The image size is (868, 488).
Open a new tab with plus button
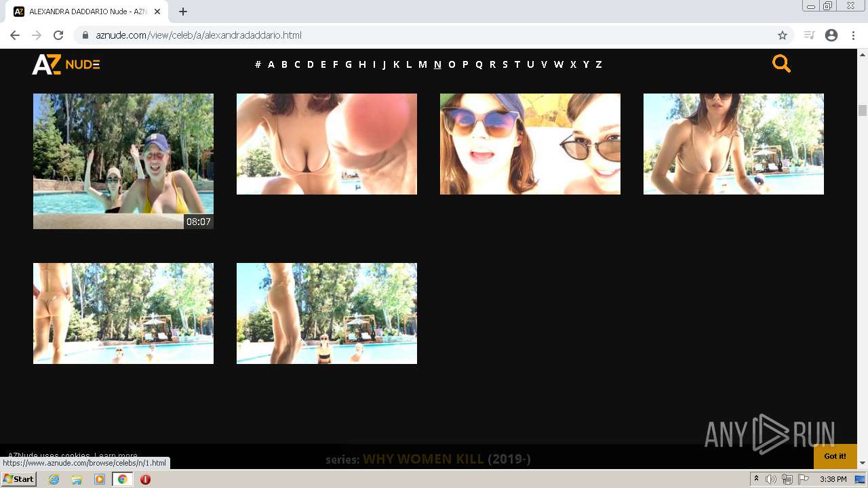[183, 12]
